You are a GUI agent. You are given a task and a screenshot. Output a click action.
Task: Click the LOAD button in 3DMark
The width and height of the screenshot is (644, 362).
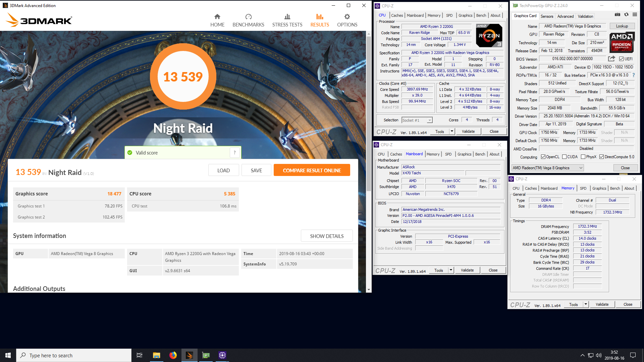tap(223, 170)
